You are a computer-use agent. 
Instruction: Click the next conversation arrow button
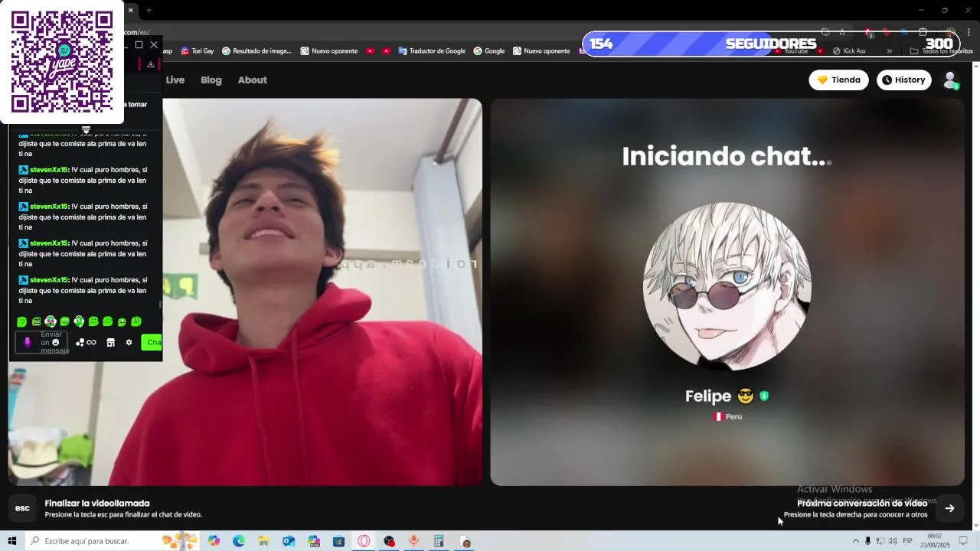coord(949,508)
